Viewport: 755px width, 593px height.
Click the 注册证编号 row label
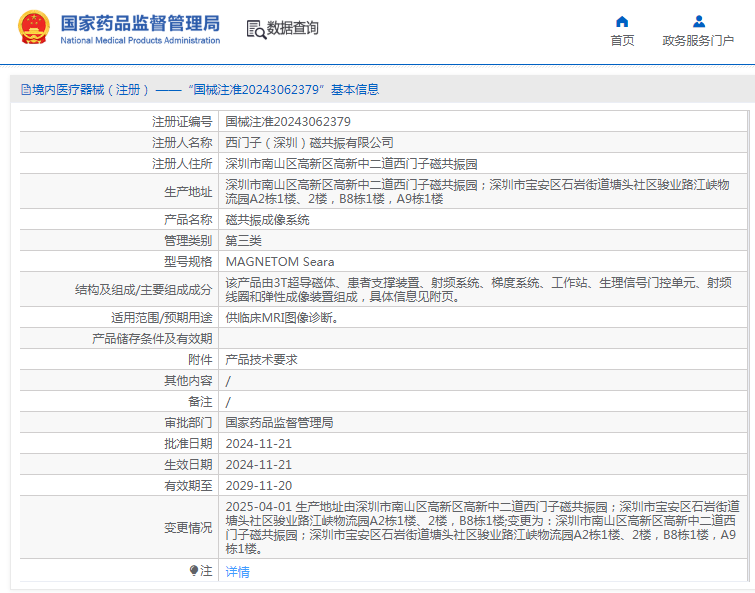[x=182, y=122]
